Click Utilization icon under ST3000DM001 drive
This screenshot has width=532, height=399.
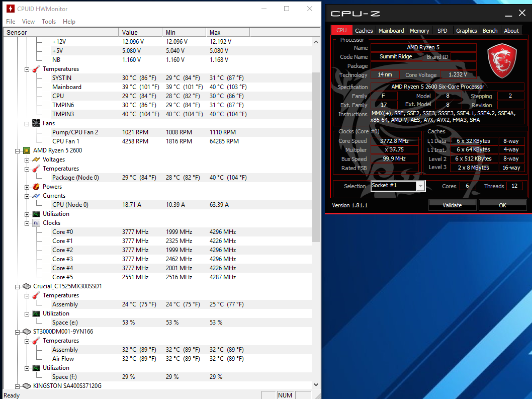(36, 368)
